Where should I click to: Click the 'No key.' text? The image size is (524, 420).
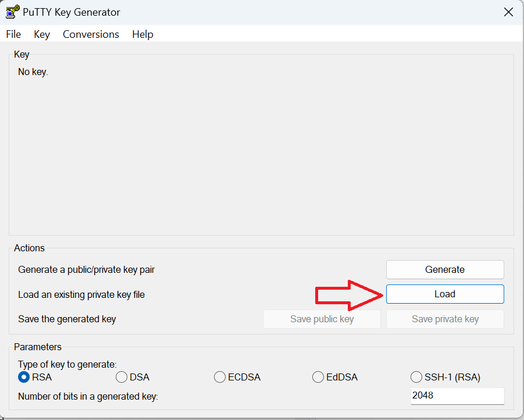point(33,72)
